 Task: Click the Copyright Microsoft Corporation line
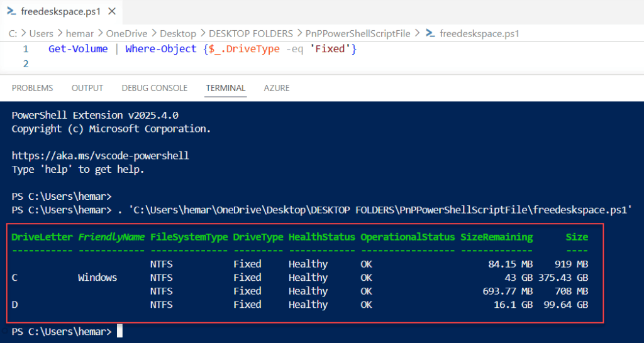111,129
